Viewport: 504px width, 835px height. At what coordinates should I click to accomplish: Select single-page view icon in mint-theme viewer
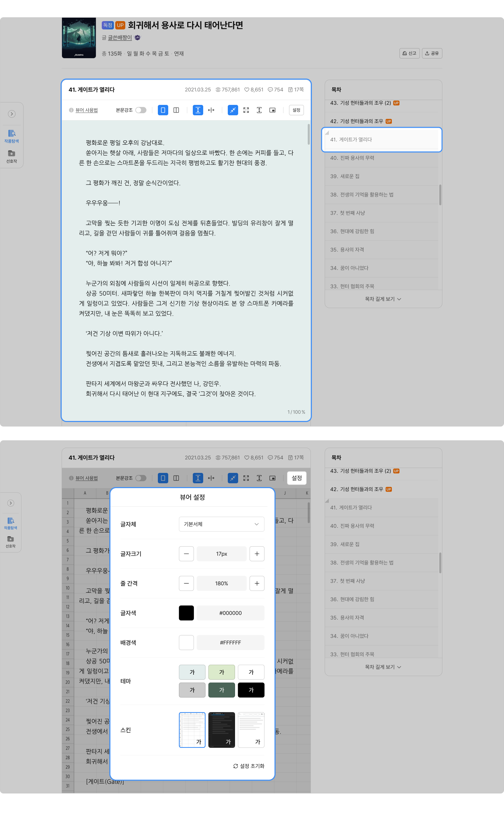(x=163, y=110)
